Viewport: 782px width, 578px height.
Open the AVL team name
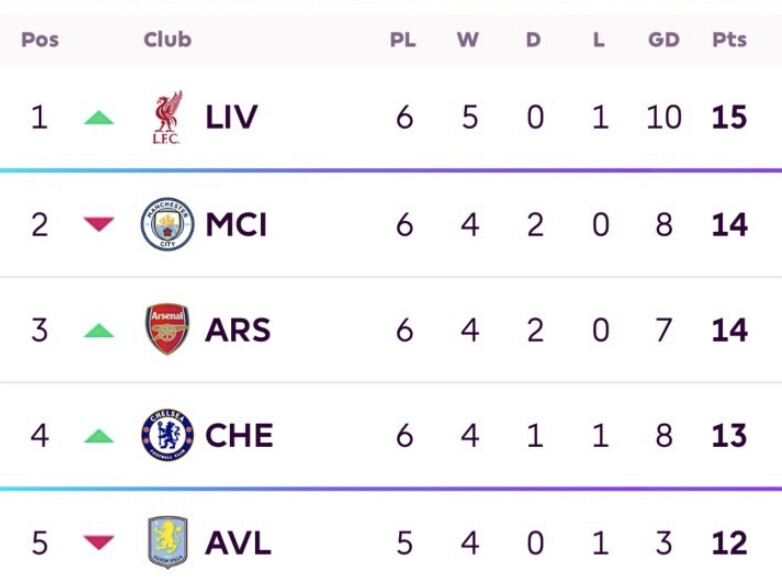238,542
